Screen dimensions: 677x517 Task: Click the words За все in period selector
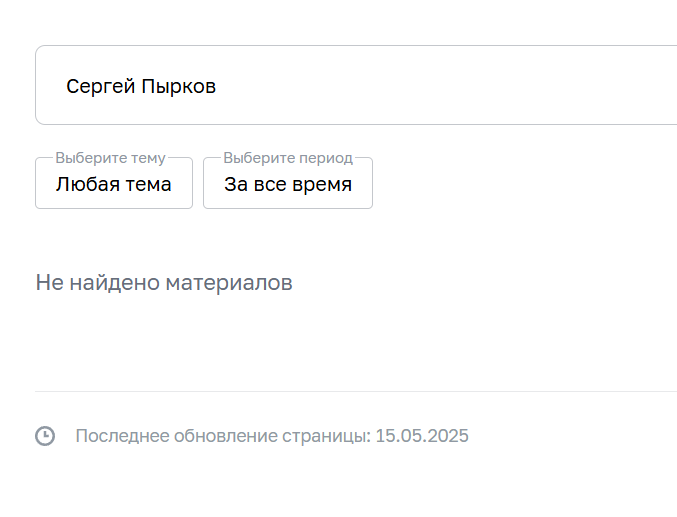click(x=255, y=184)
